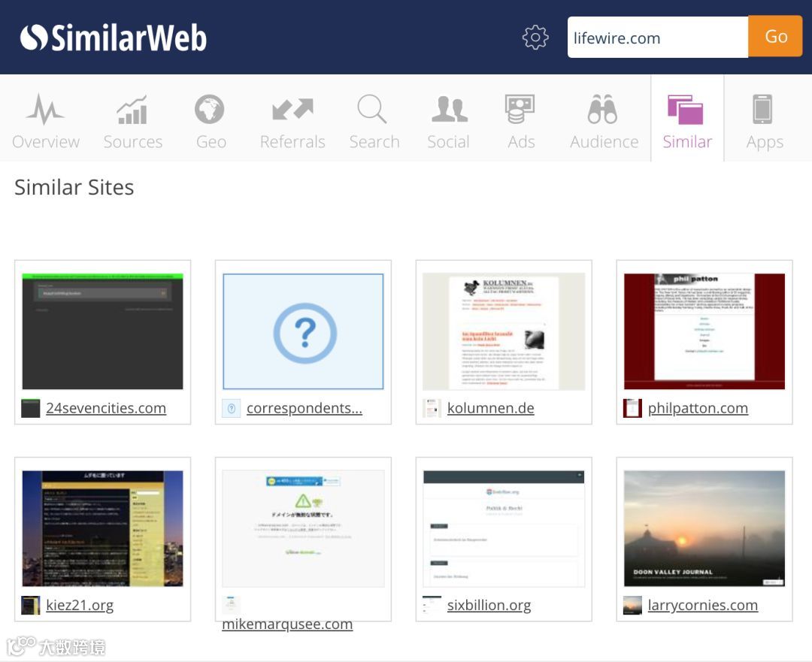The image size is (812, 662).
Task: Select the Overview pulse icon
Action: point(46,109)
